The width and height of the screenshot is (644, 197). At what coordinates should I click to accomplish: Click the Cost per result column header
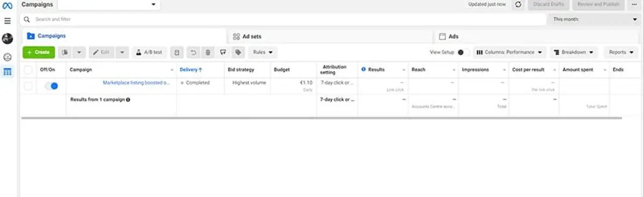(528, 70)
